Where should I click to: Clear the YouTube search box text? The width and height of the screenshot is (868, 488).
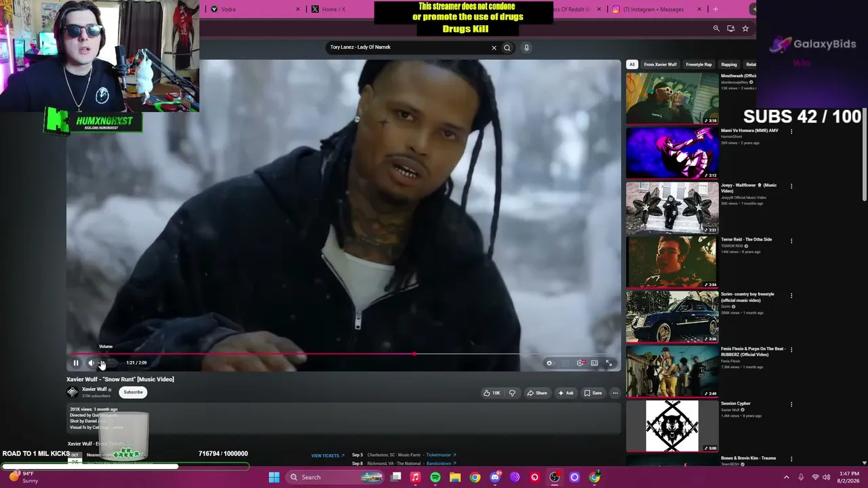click(494, 47)
